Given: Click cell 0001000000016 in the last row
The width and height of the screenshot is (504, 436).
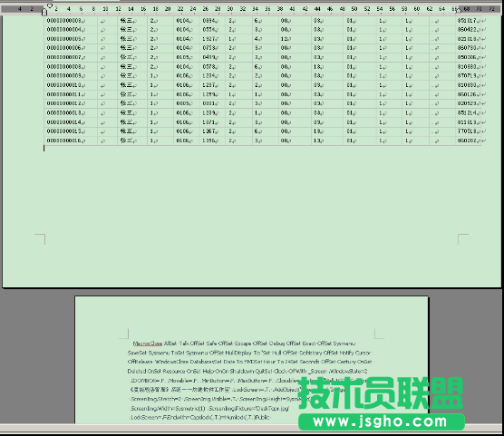Looking at the screenshot, I should [71, 140].
